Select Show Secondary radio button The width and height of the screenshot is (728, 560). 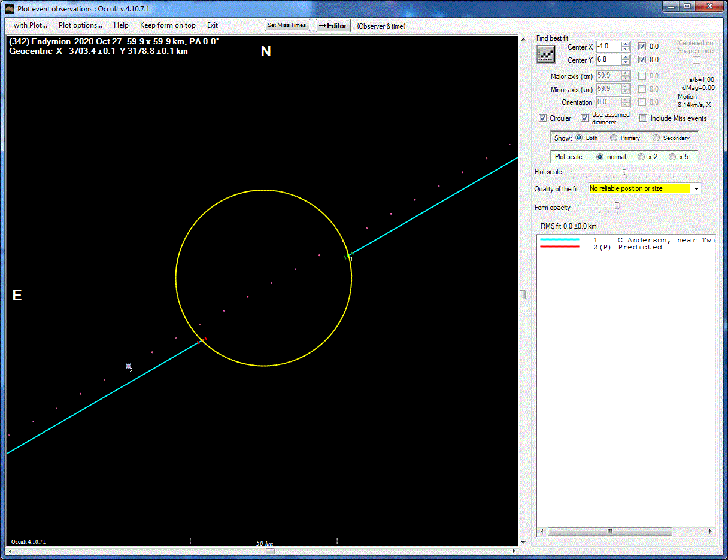pos(656,138)
